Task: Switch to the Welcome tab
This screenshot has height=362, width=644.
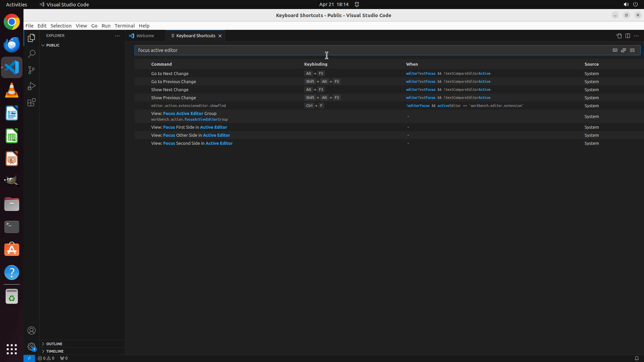Action: [x=145, y=36]
